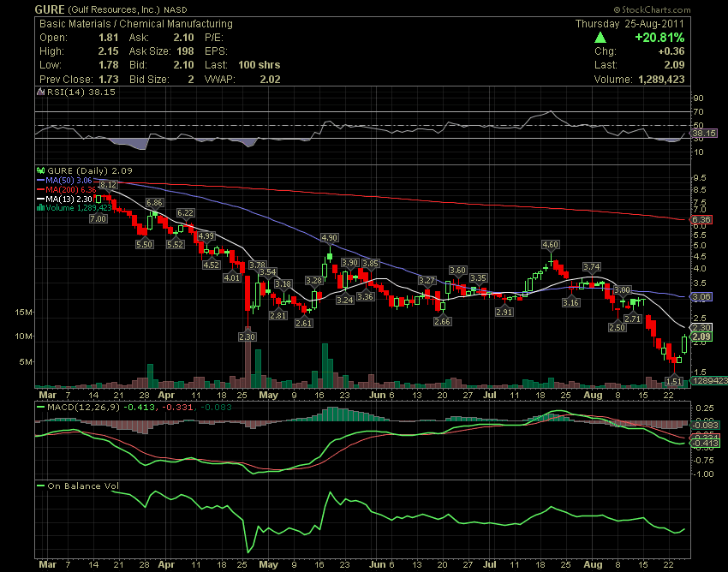Screen dimensions: 728x572
Task: Click the 15M volume scale label
Action: [x=23, y=312]
